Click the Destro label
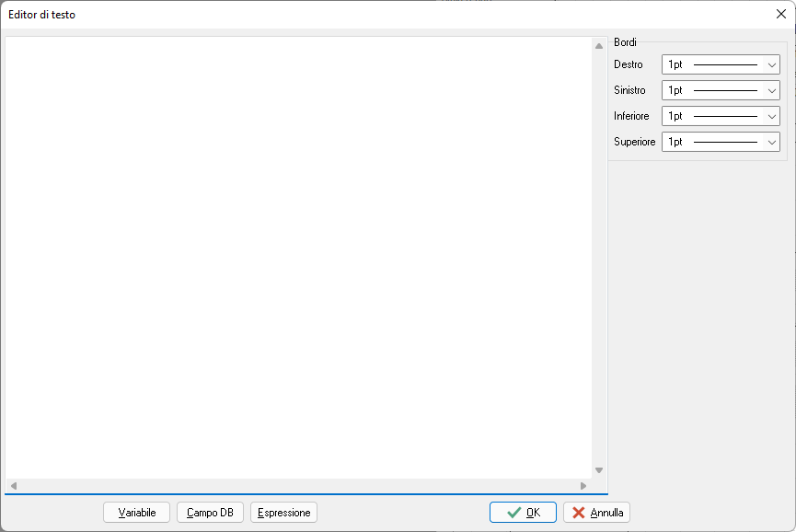This screenshot has width=796, height=532. point(628,64)
